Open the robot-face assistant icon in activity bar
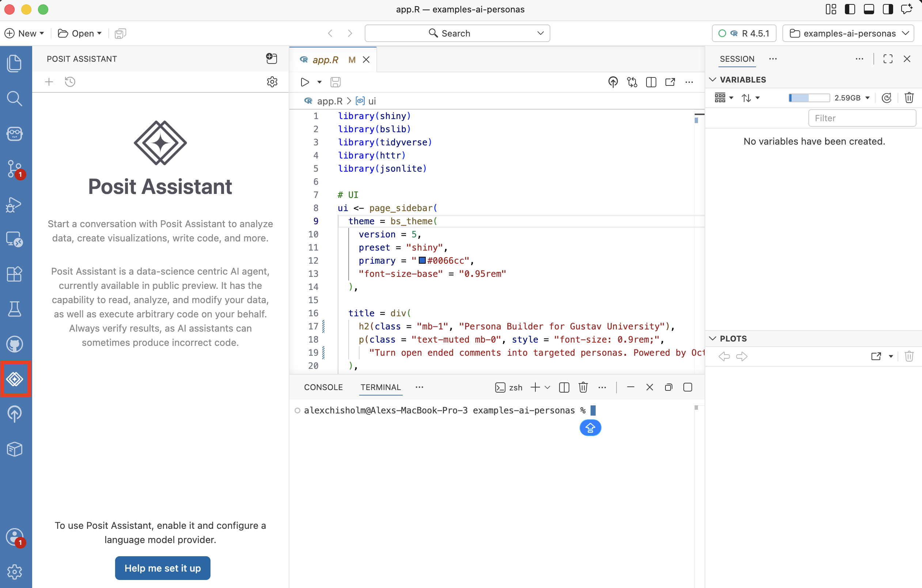Image resolution: width=922 pixels, height=588 pixels. pos(15,134)
